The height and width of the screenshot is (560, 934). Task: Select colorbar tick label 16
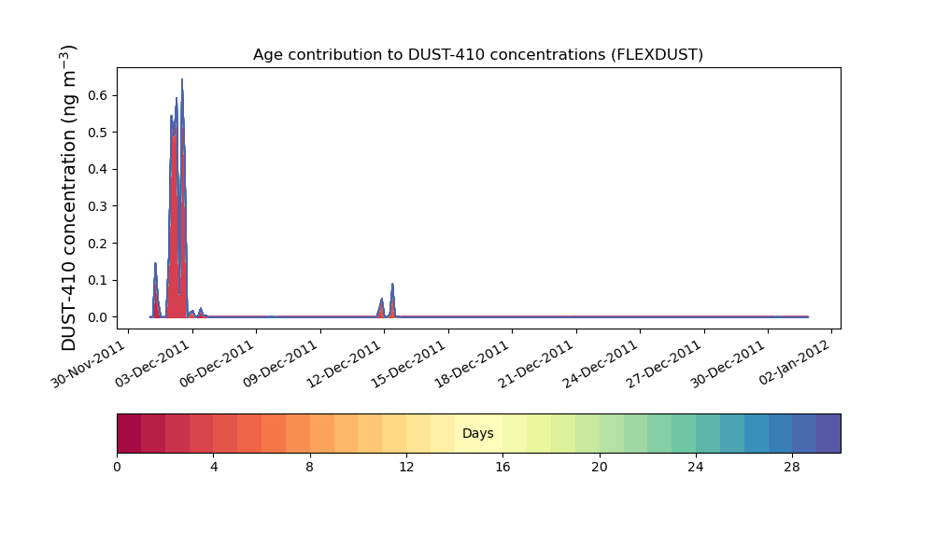pos(502,467)
